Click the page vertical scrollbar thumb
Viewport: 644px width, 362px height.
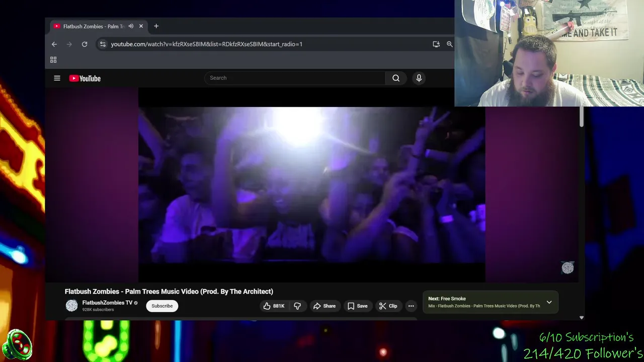coord(581,117)
